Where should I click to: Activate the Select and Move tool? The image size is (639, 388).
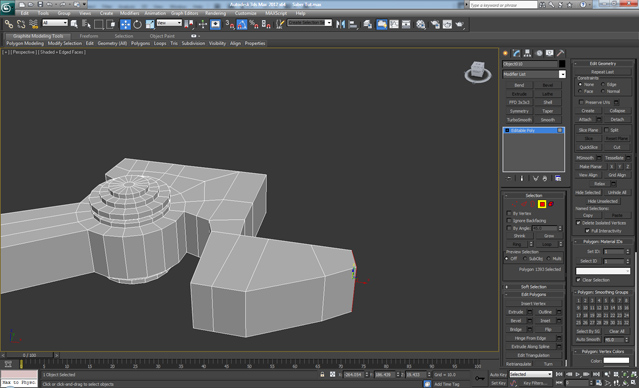coord(125,24)
